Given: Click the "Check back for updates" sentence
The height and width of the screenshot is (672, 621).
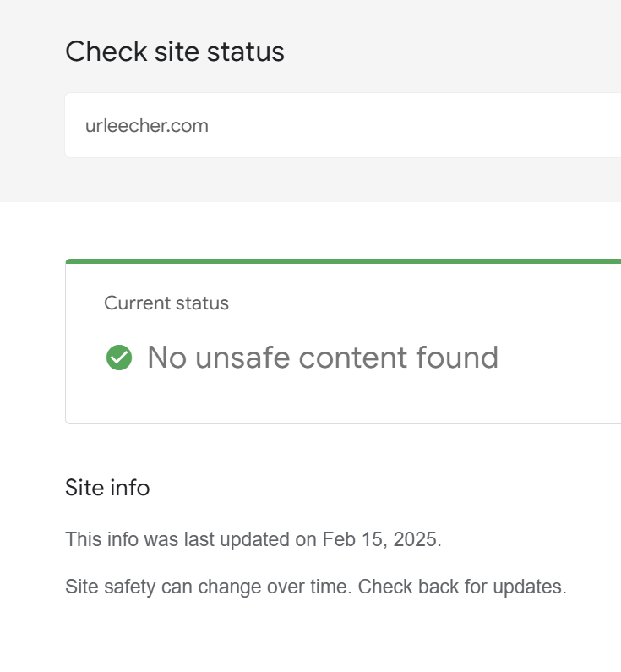Looking at the screenshot, I should pyautogui.click(x=462, y=587).
